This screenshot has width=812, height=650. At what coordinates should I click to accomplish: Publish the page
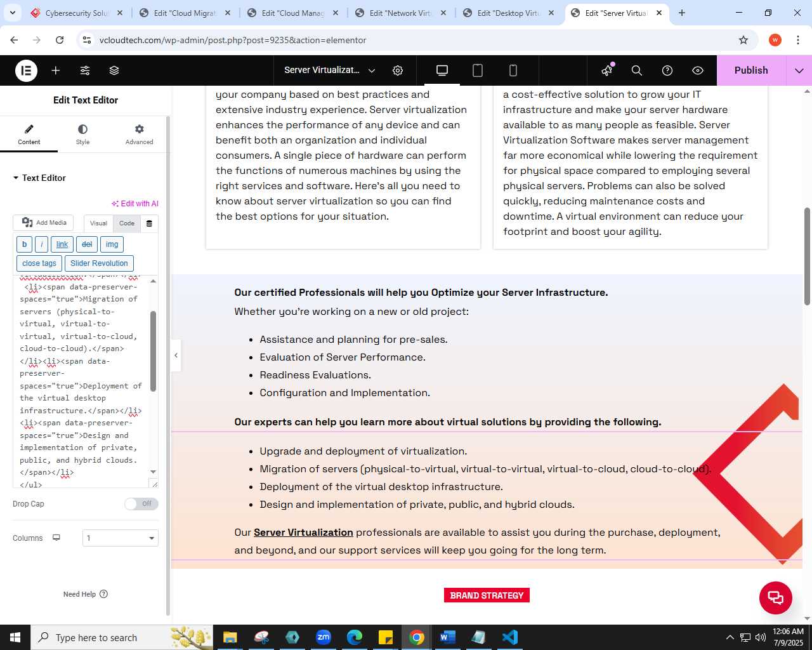(x=751, y=70)
